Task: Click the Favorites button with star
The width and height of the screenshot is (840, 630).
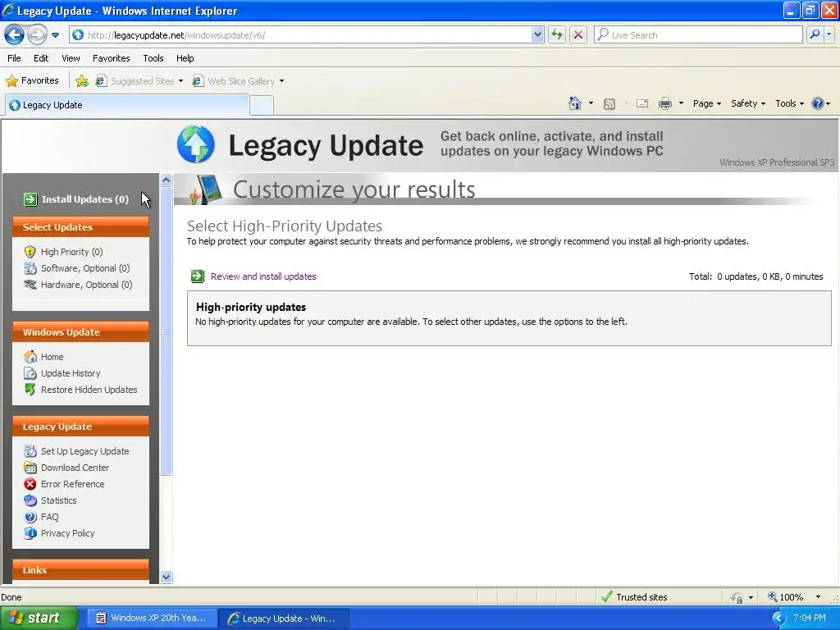Action: tap(32, 81)
